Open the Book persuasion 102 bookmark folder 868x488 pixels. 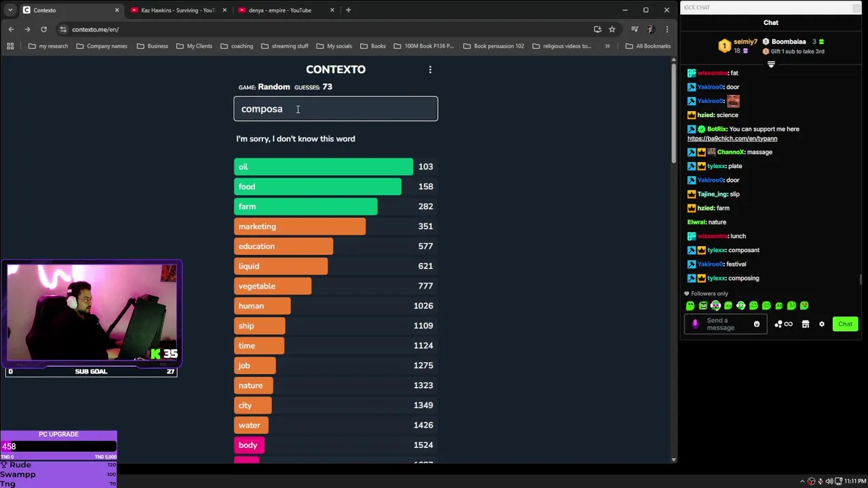tap(493, 46)
